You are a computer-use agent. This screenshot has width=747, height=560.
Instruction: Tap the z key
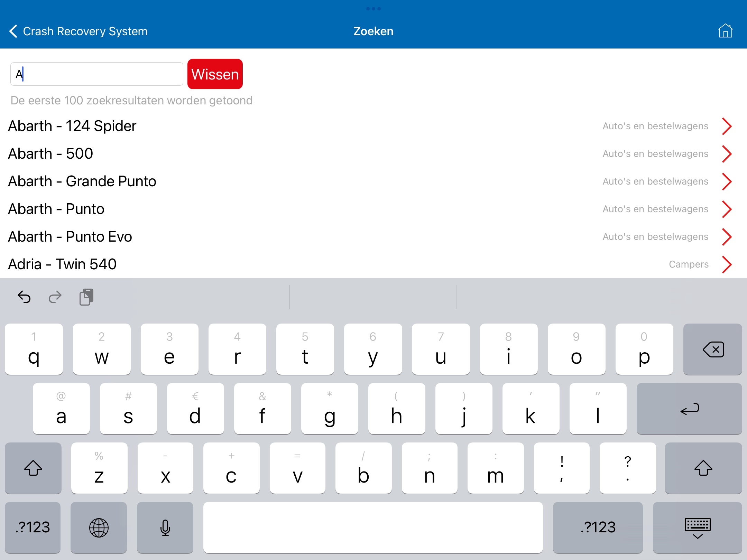click(x=99, y=468)
